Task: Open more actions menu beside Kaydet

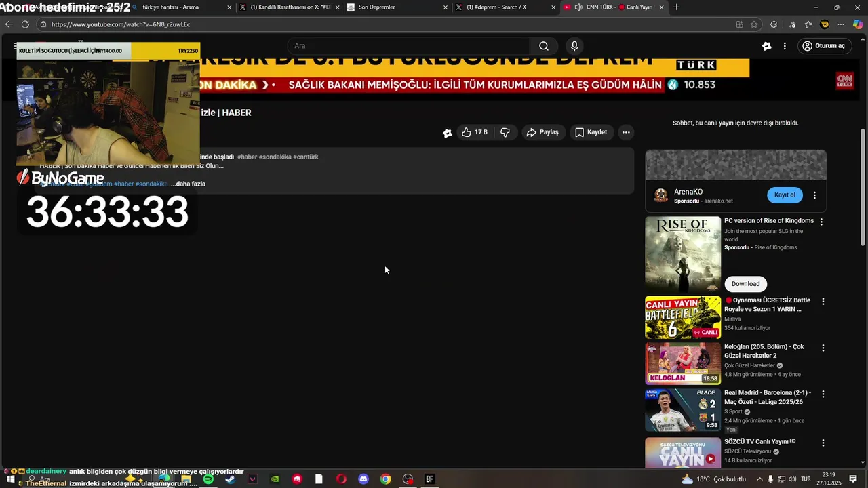Action: tap(626, 132)
